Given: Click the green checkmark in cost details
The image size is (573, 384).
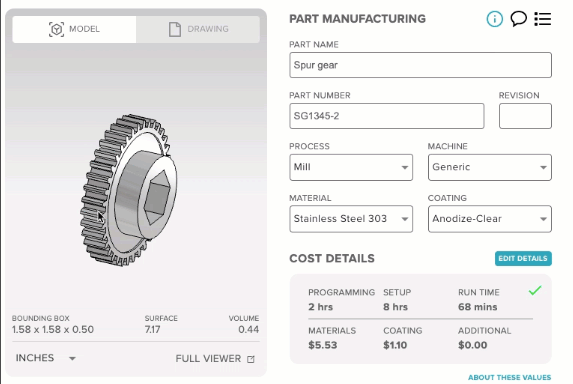Looking at the screenshot, I should [x=535, y=290].
